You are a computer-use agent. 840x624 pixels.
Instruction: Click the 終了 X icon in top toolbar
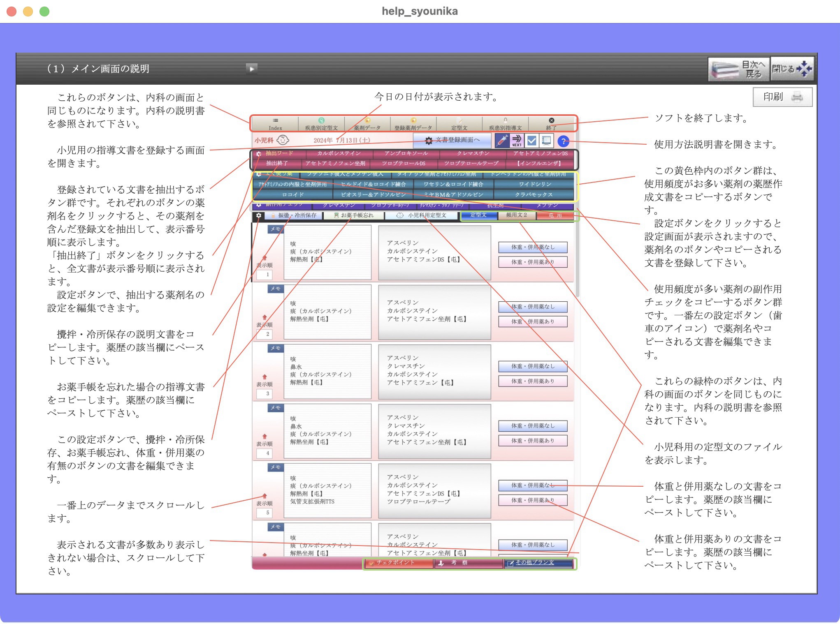tap(552, 121)
